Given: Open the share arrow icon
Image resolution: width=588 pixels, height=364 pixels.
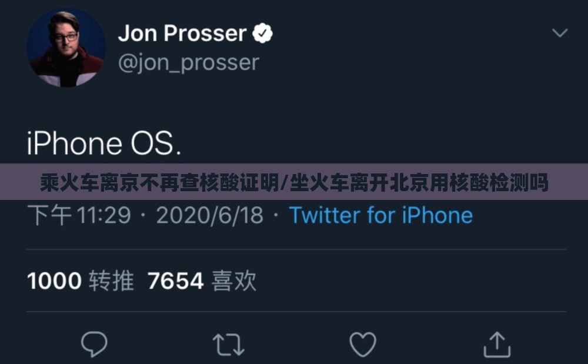Looking at the screenshot, I should pos(497,344).
